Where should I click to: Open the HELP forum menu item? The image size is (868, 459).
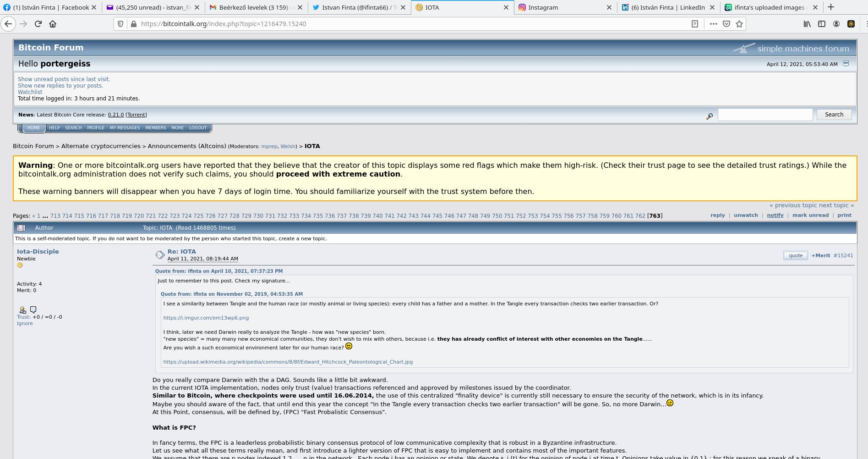54,128
